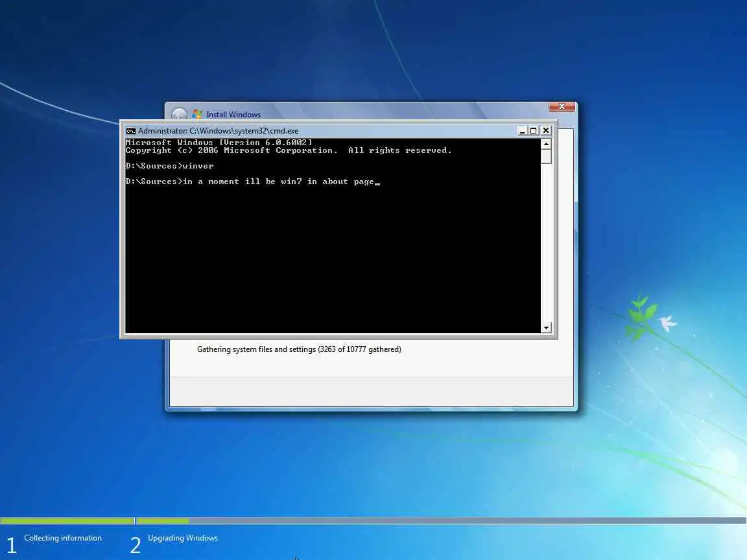Click the 'Collecting information' step label
The width and height of the screenshot is (747, 560).
point(63,537)
